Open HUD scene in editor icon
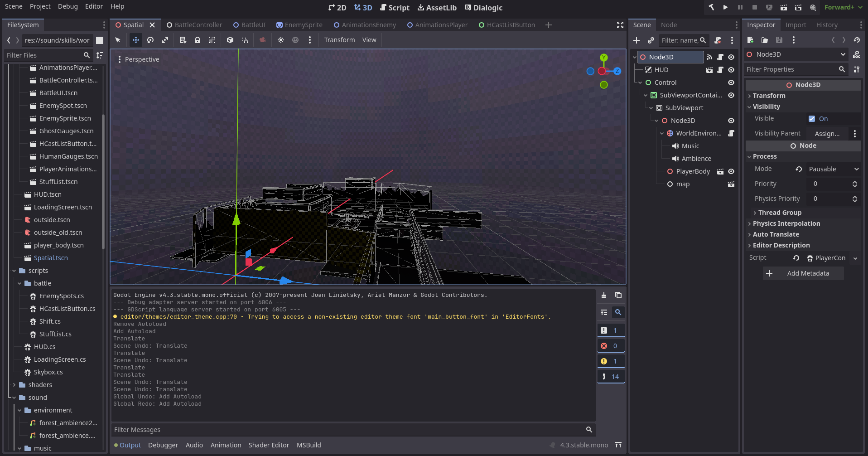This screenshot has width=868, height=456. click(709, 70)
